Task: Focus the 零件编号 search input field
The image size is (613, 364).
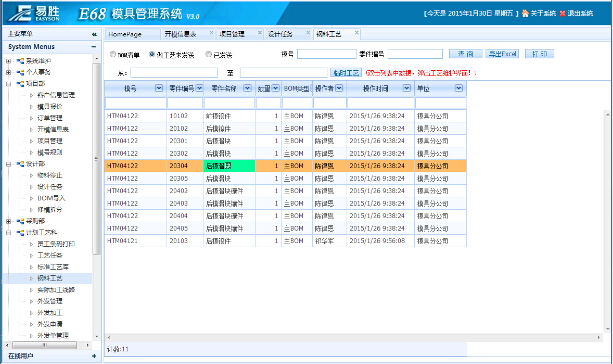Action: click(x=415, y=54)
